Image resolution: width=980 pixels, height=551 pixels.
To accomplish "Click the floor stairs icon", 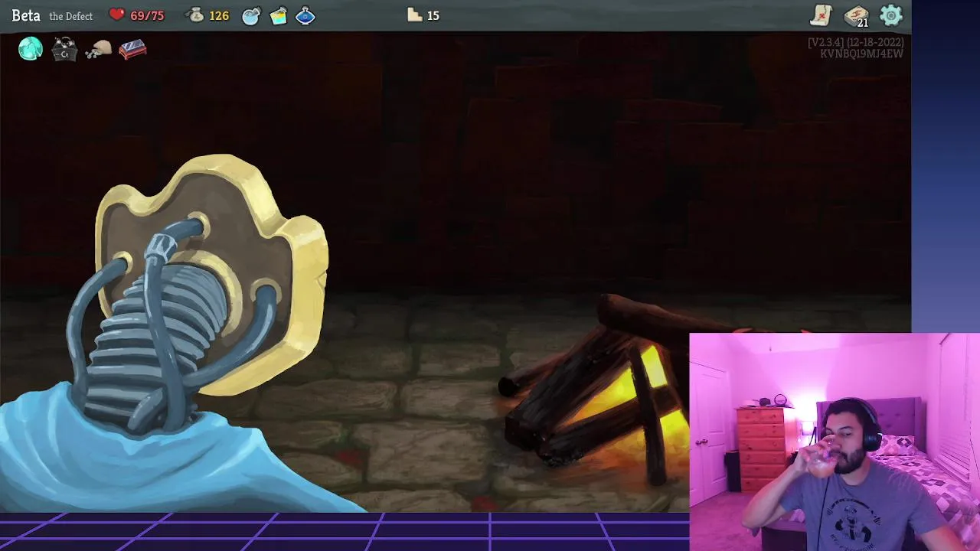I will 415,15.
